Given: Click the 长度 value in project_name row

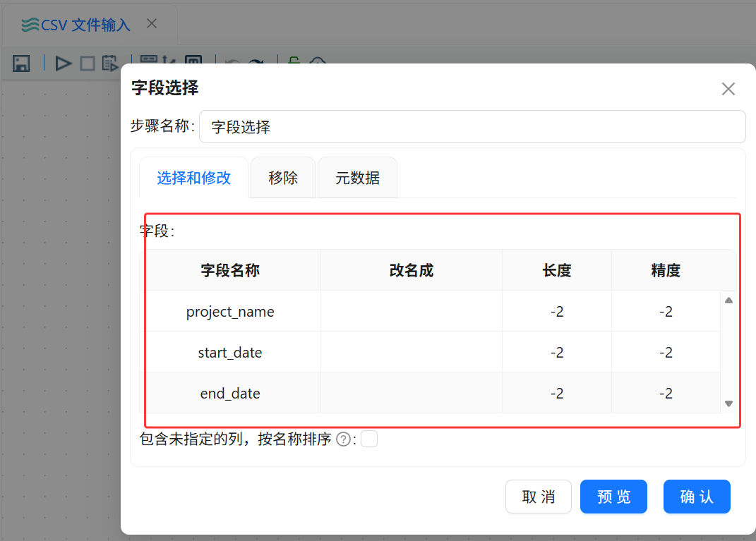Looking at the screenshot, I should tap(557, 311).
